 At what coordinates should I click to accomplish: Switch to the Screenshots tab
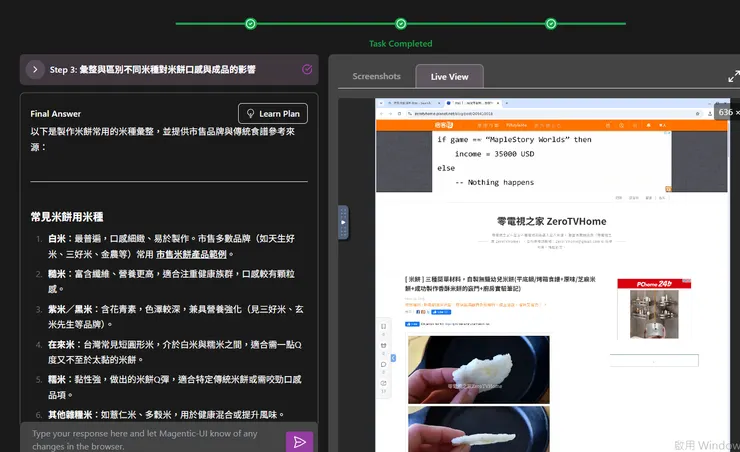376,76
